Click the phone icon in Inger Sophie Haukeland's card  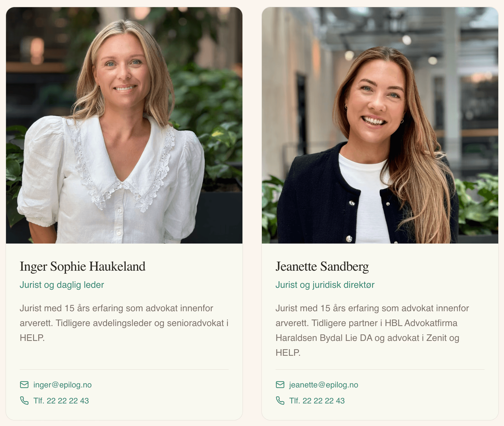[x=24, y=401]
